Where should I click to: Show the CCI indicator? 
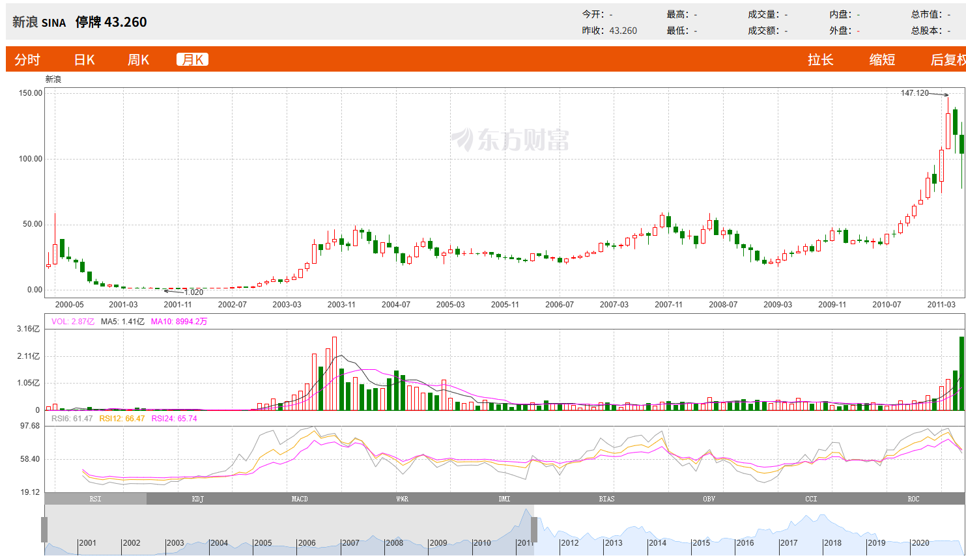811,499
